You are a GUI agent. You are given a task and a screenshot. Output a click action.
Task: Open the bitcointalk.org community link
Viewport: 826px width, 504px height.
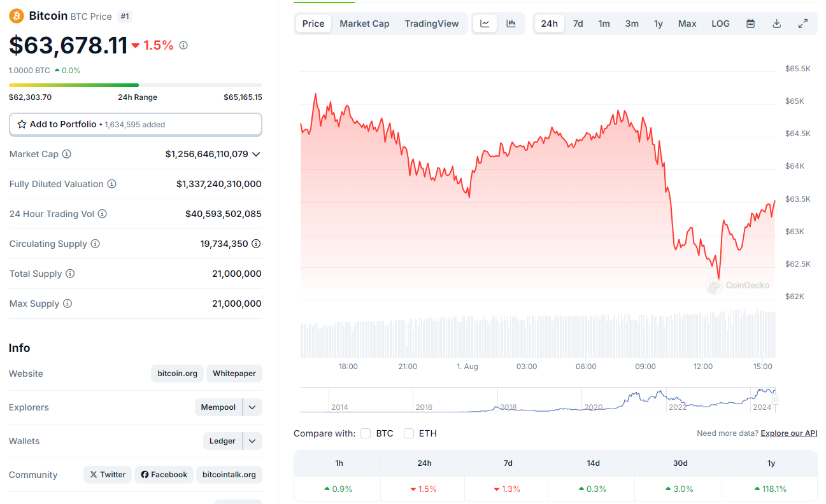pyautogui.click(x=229, y=475)
